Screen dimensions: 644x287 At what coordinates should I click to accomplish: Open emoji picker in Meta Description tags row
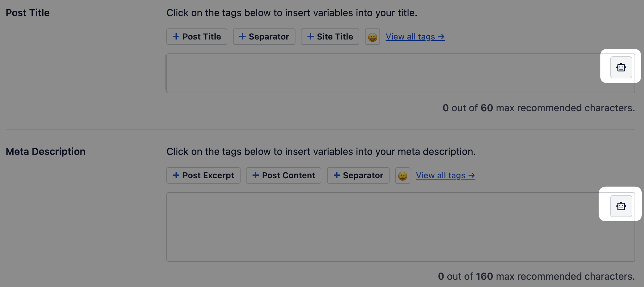click(x=402, y=176)
